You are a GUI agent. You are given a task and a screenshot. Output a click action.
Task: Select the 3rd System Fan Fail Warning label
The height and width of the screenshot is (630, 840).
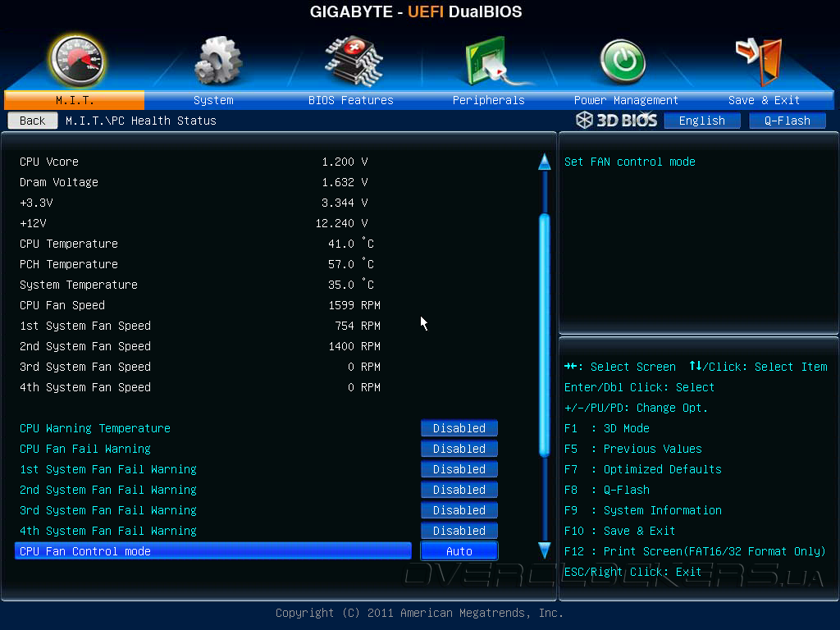tap(108, 510)
